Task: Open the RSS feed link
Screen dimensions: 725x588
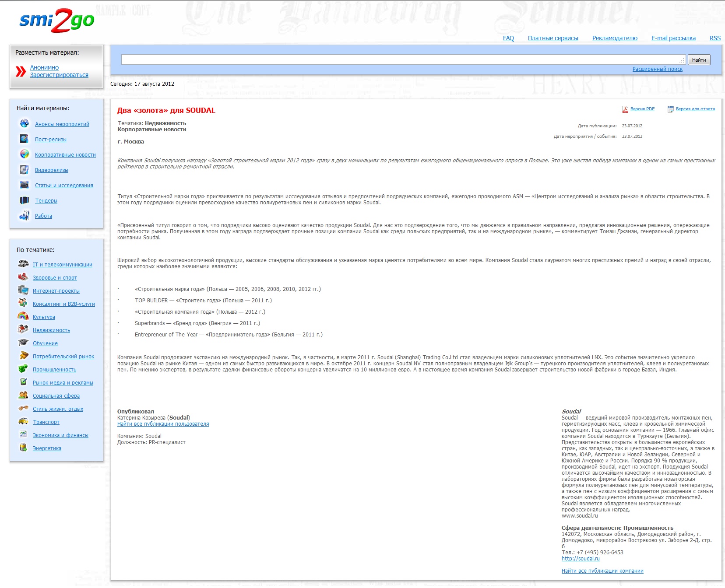Action: click(715, 38)
